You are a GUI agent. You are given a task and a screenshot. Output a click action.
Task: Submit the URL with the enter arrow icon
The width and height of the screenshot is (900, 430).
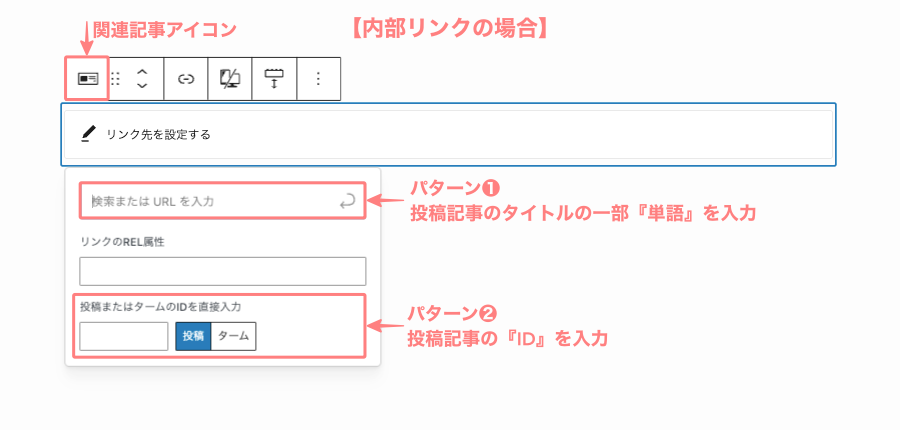pos(347,201)
